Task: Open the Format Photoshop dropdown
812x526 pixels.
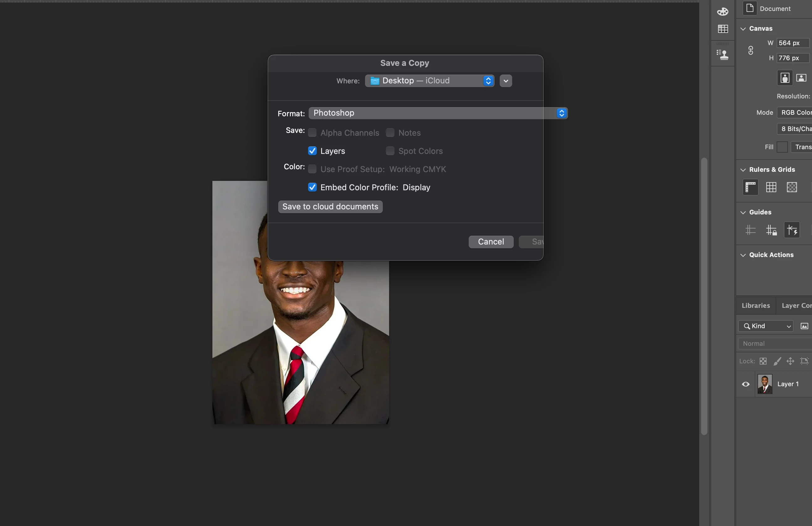Action: click(438, 113)
